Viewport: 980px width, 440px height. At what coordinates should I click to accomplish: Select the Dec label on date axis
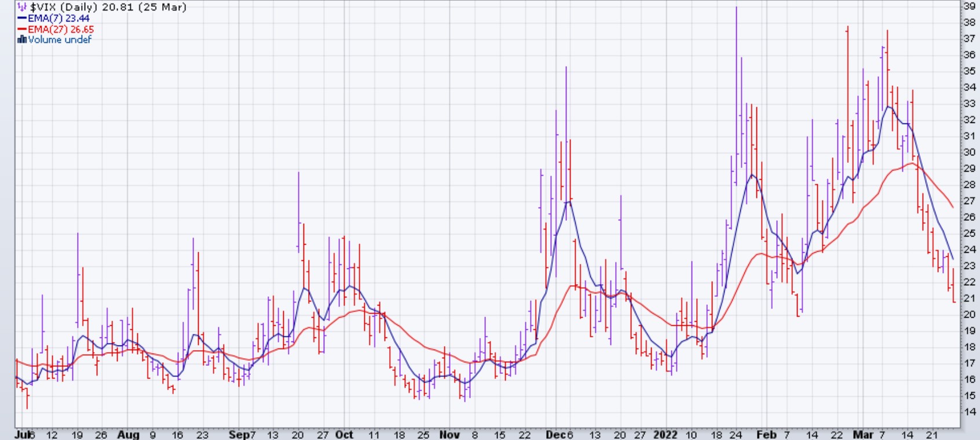coord(555,434)
